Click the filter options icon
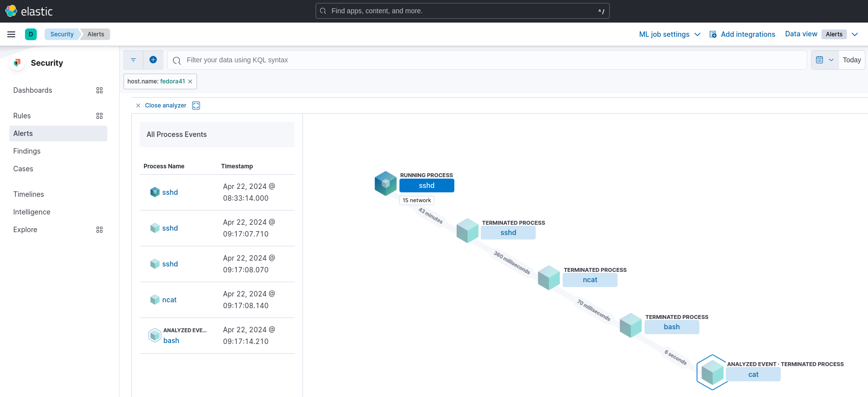 pyautogui.click(x=133, y=60)
